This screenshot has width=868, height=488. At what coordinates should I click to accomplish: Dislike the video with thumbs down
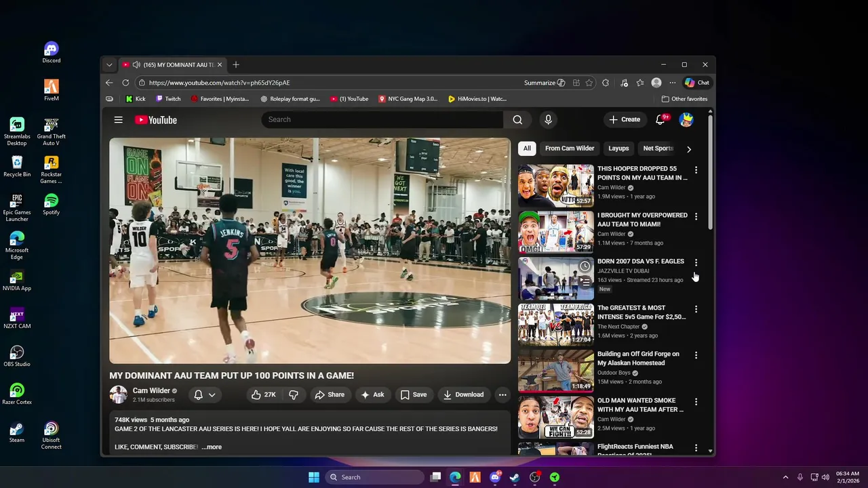[294, 394]
